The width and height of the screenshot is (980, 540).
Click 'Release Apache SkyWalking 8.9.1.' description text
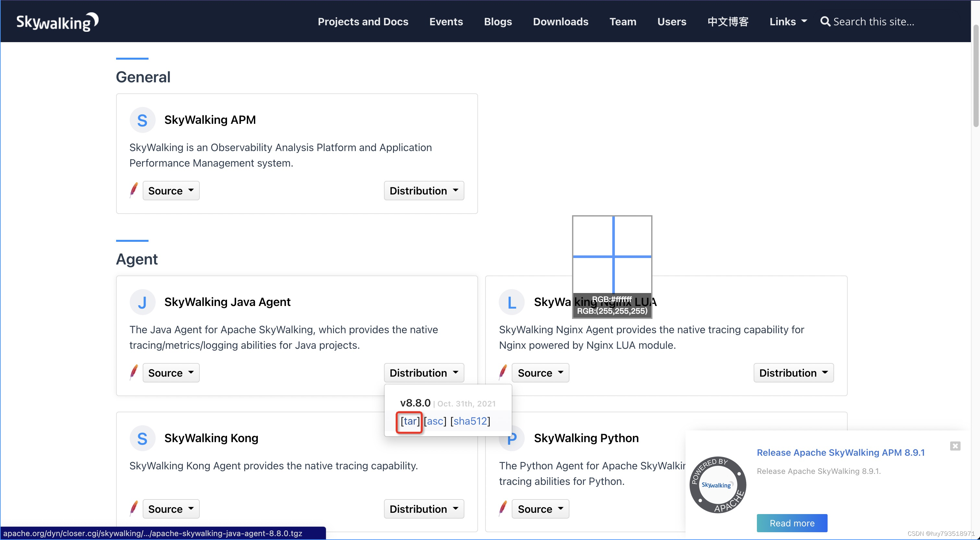click(819, 471)
